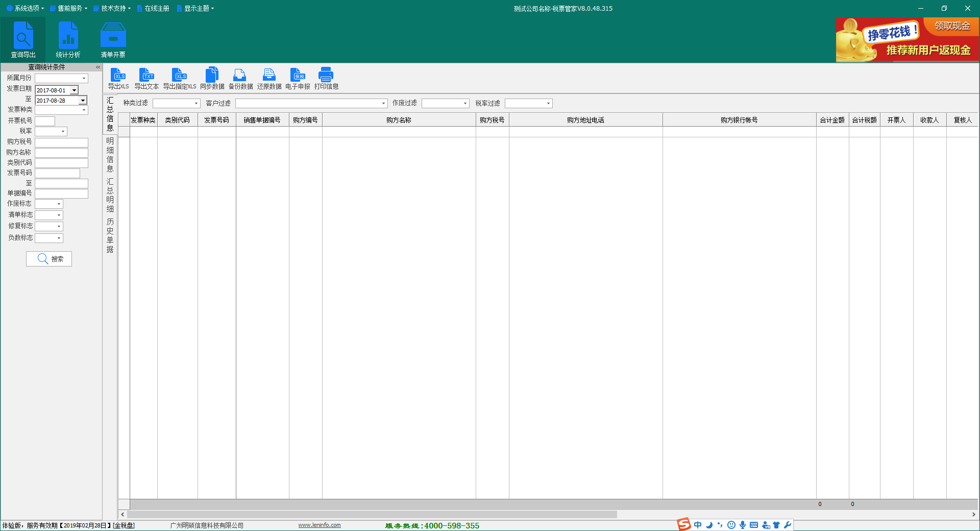Screen dimensions: 980x531
Task: Click the 单据编号 input field
Action: coord(61,194)
